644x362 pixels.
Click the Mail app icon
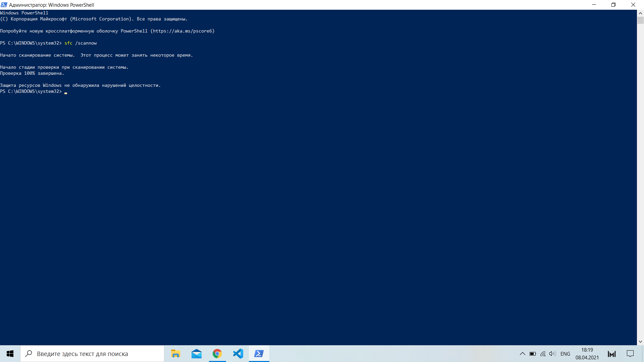[x=196, y=354]
